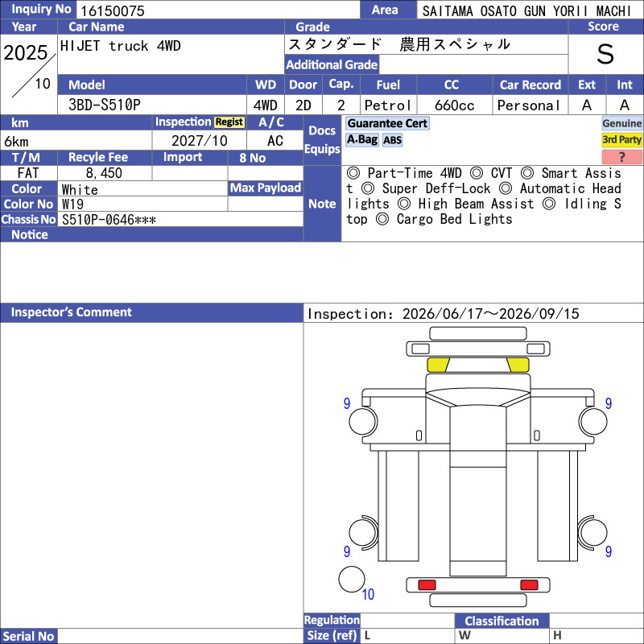The height and width of the screenshot is (644, 644).
Task: Click the spare tire circle marked 10
Action: pyautogui.click(x=352, y=579)
